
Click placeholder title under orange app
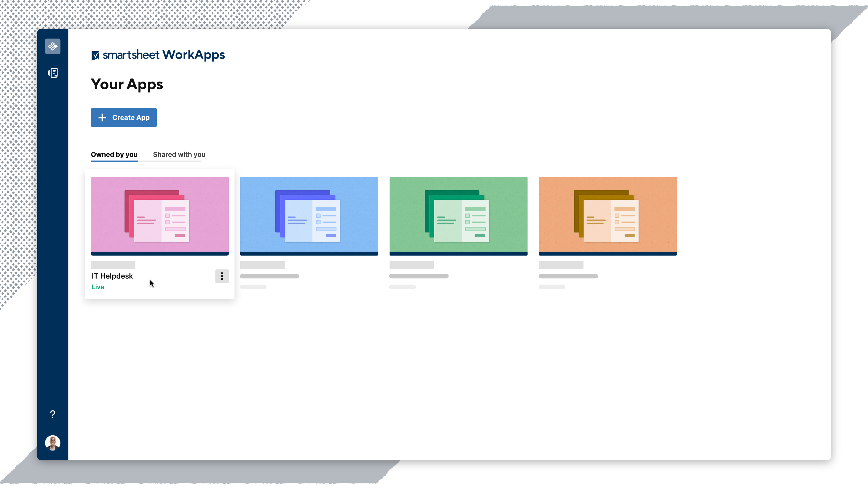click(x=568, y=276)
